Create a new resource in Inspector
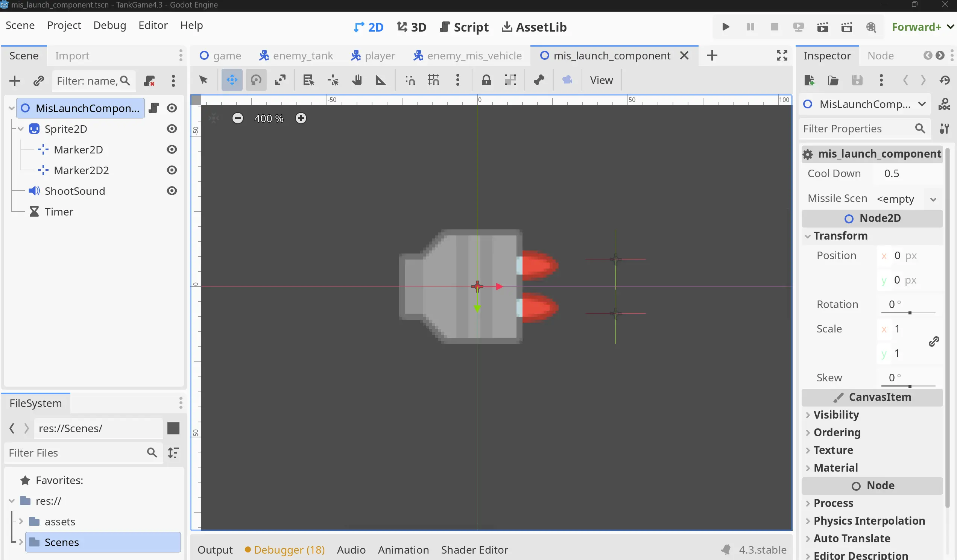This screenshot has height=560, width=957. (809, 80)
